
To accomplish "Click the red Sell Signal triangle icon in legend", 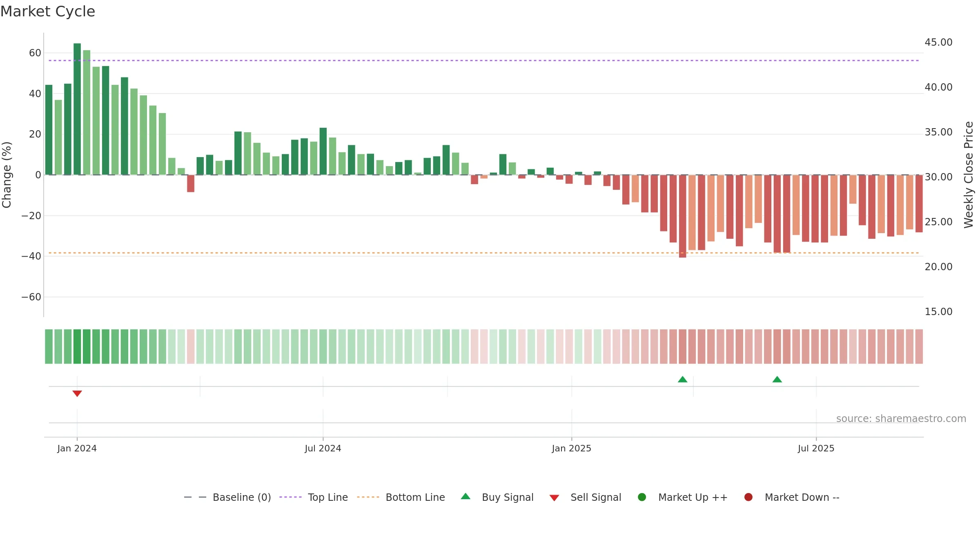I will point(554,498).
